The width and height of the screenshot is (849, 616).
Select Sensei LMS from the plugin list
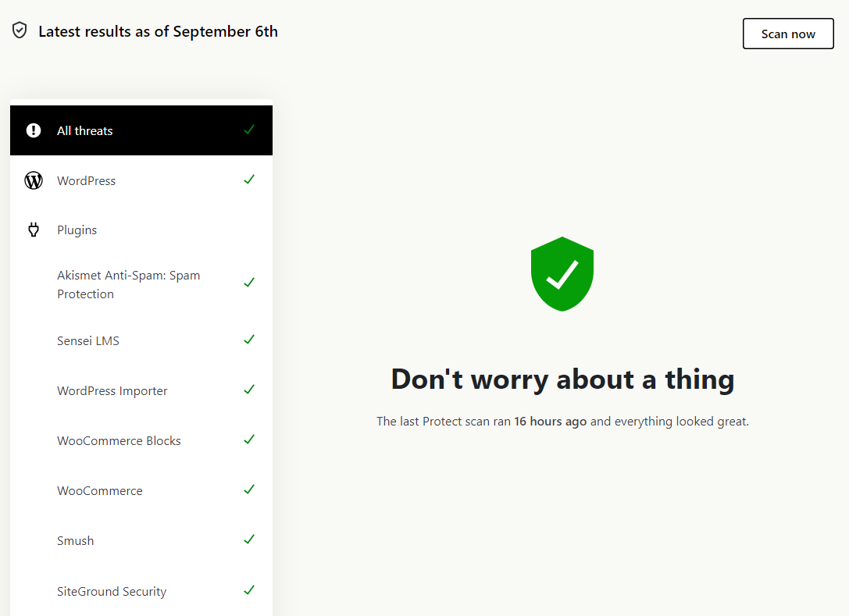point(88,340)
